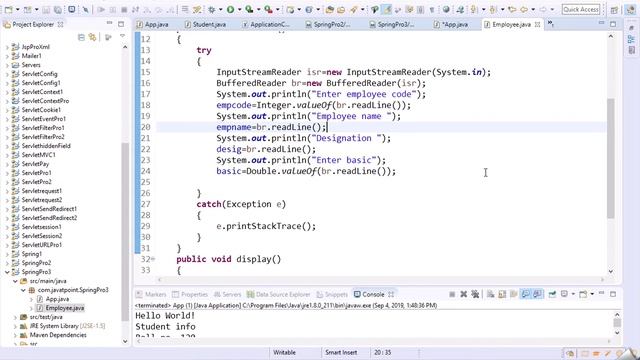Expand the Maven Dependencies node
This screenshot has width=640, height=360.
[x=15, y=335]
